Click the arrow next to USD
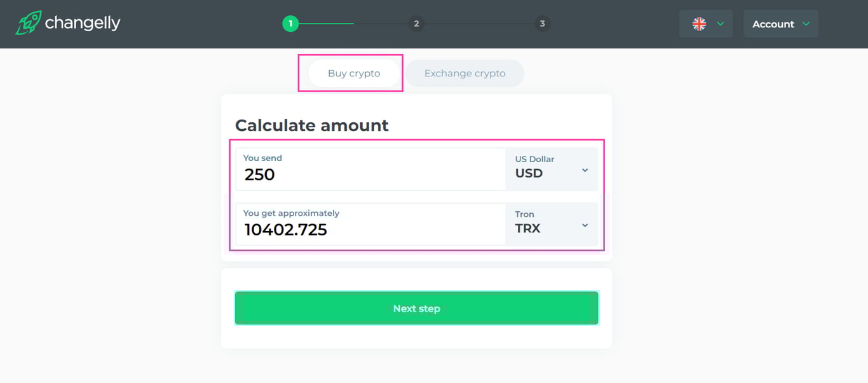 click(x=585, y=171)
